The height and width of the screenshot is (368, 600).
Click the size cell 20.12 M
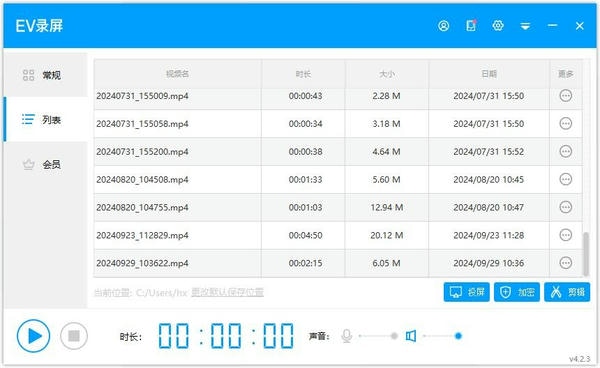[386, 235]
